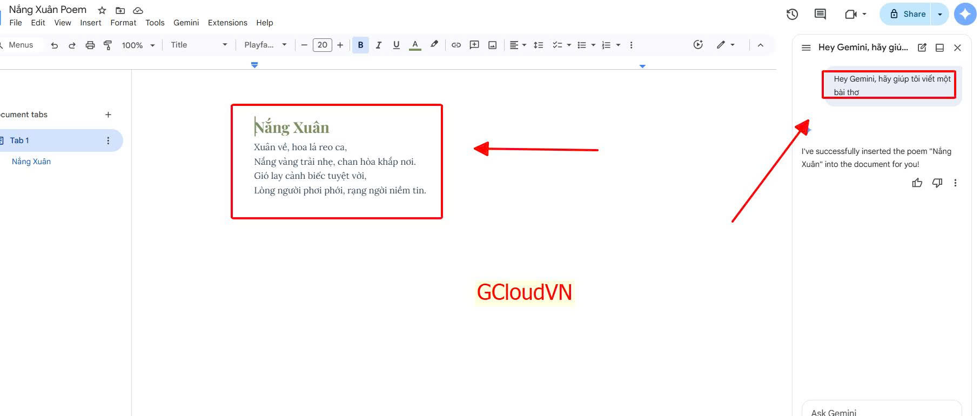Viewport: 980px width, 416px height.
Task: Add a new document tab
Action: 108,115
